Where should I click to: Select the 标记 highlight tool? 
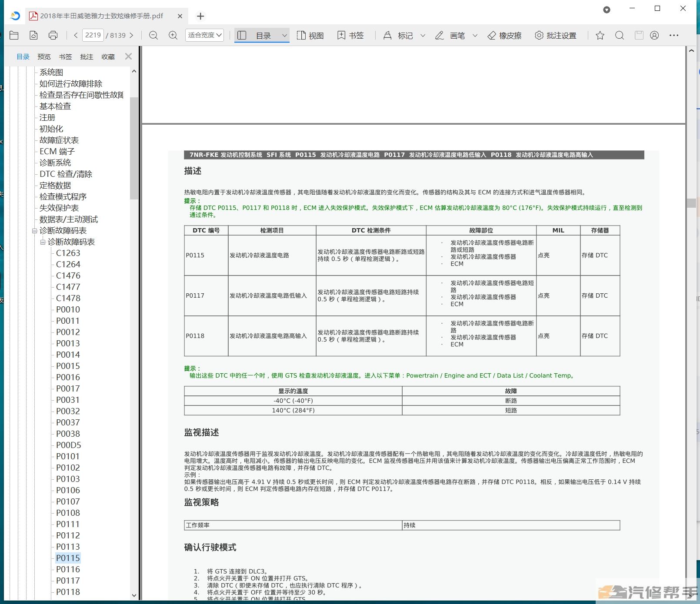[x=398, y=35]
